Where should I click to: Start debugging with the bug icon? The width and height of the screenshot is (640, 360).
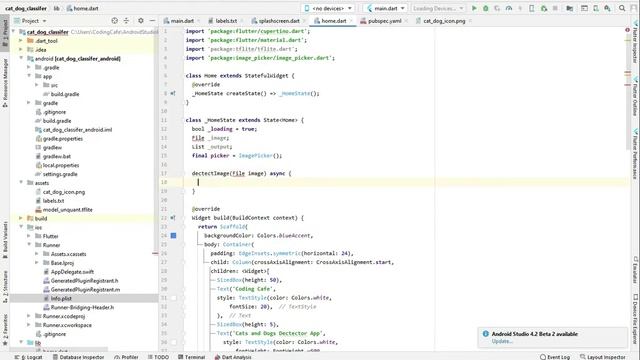(486, 8)
